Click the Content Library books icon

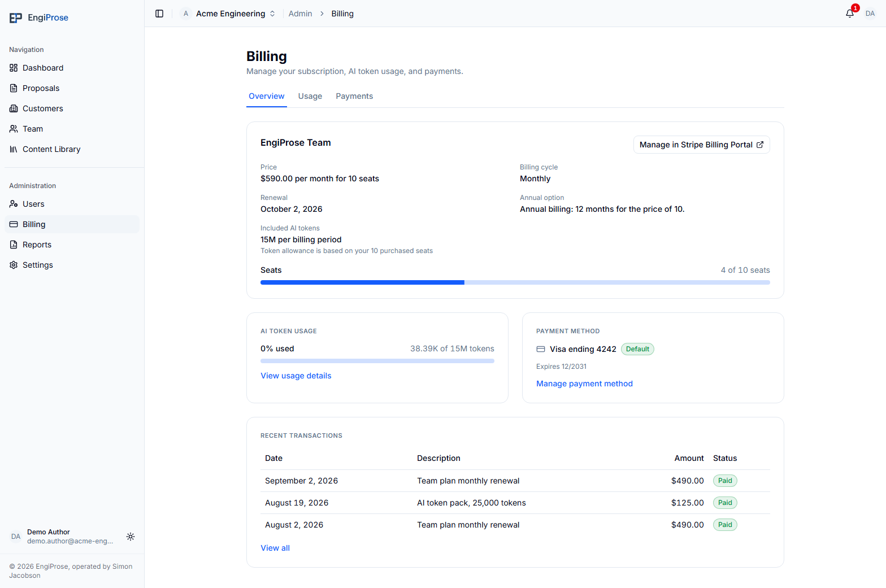pyautogui.click(x=14, y=149)
